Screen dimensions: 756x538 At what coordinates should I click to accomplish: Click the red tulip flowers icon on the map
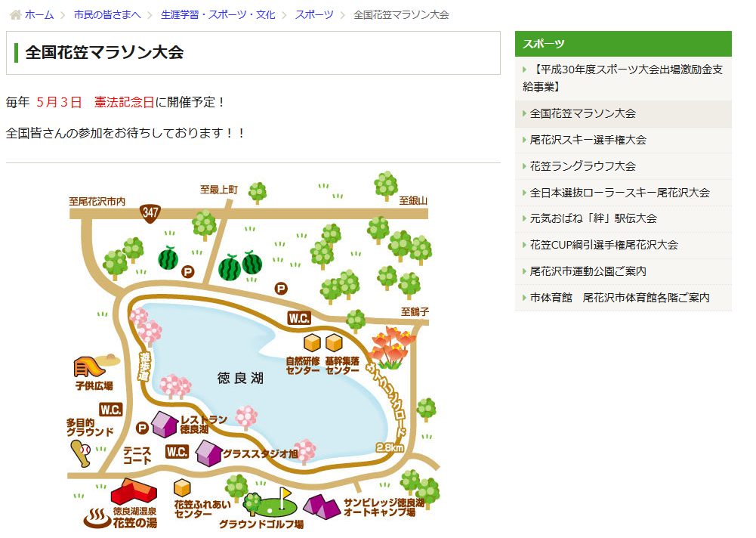click(x=391, y=348)
